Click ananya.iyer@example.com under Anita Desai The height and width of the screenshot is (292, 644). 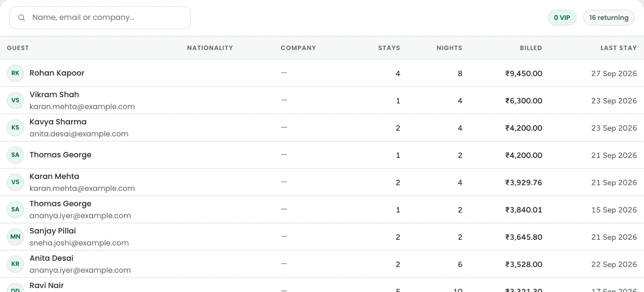pyautogui.click(x=80, y=270)
